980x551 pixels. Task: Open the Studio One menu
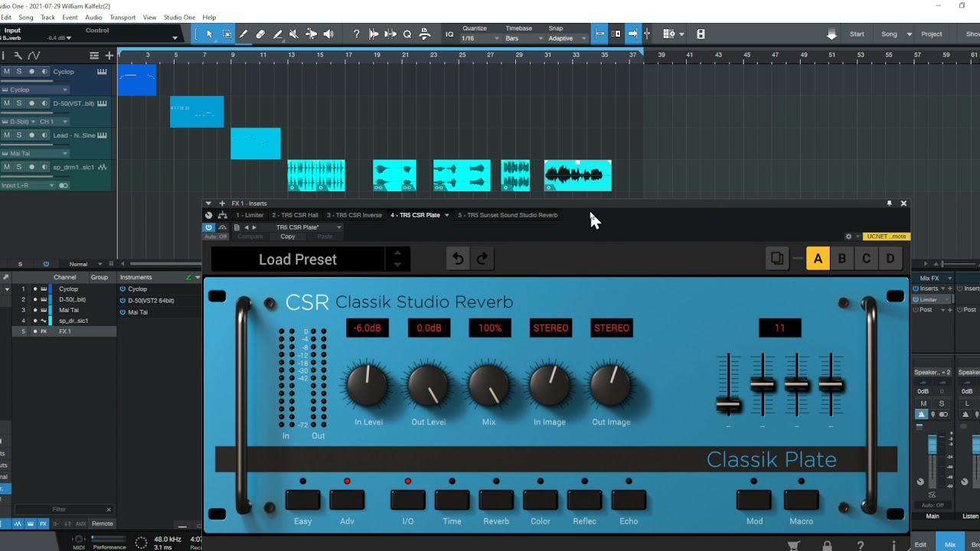tap(179, 17)
